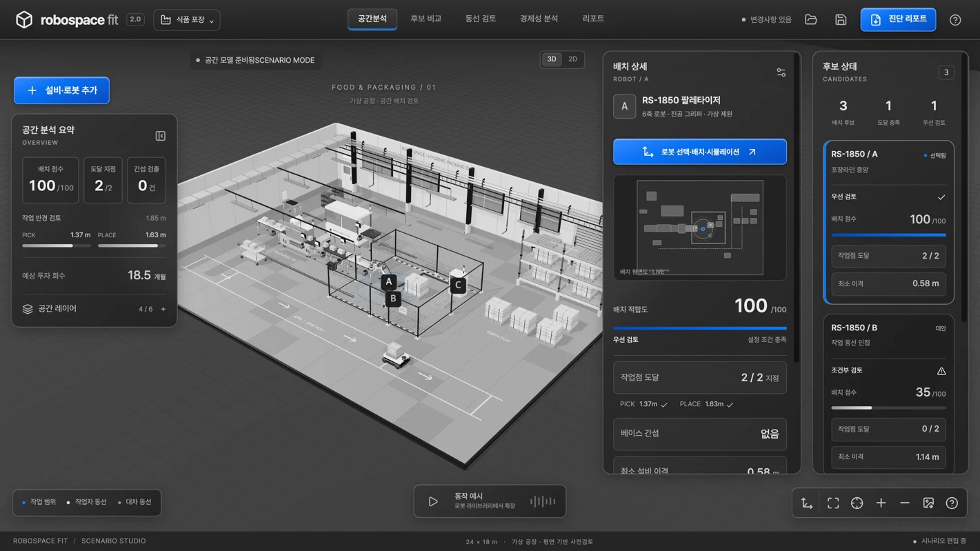Click the save disk icon in header
Viewport: 980px width, 551px height.
pos(841,20)
